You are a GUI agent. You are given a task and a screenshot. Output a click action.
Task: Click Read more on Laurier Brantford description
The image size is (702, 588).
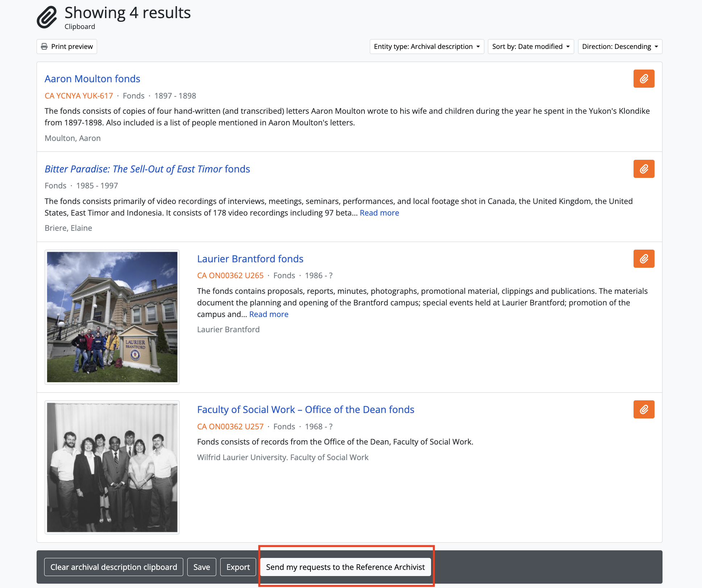click(x=269, y=314)
